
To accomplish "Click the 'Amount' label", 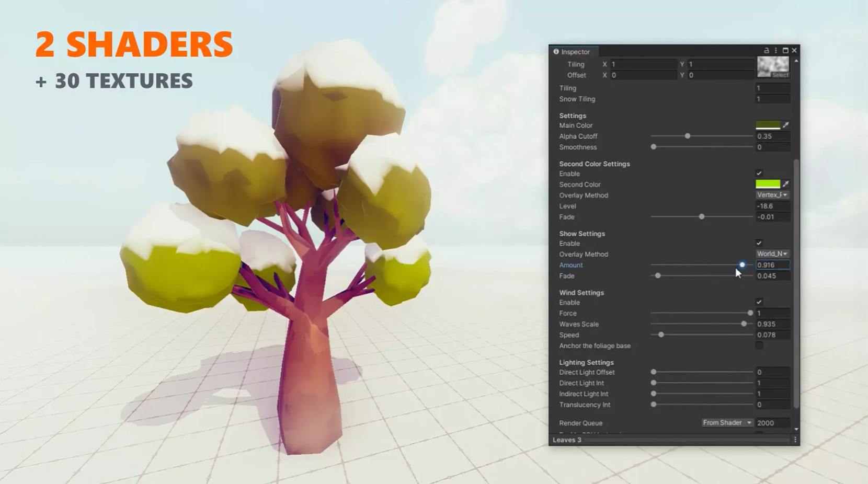I will 570,265.
